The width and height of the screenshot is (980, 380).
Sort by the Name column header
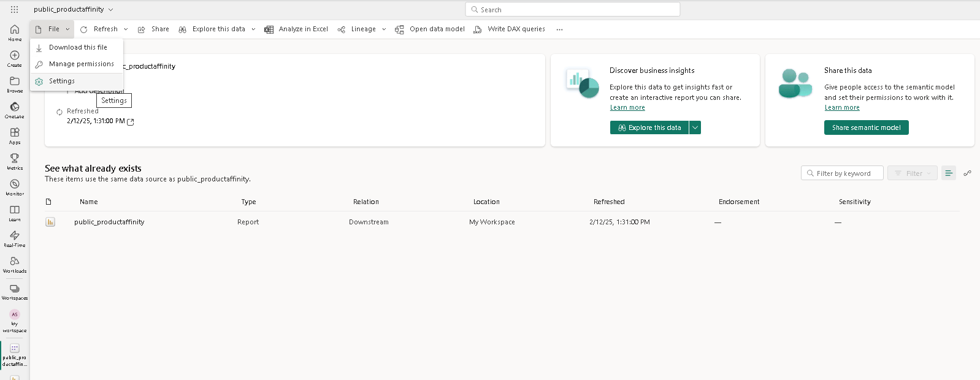point(89,202)
